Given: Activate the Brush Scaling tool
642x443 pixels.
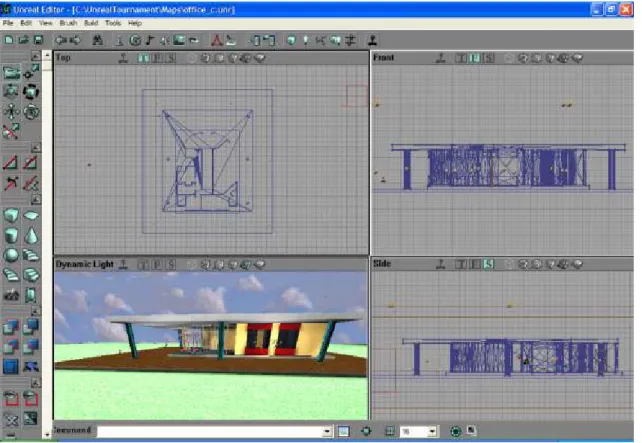Looking at the screenshot, I should 11,91.
